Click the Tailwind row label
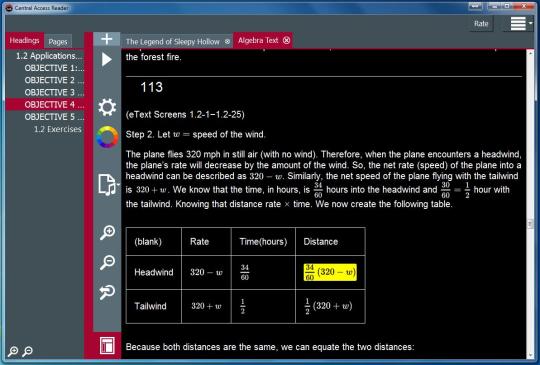Viewport: 540px width, 365px height. (150, 306)
